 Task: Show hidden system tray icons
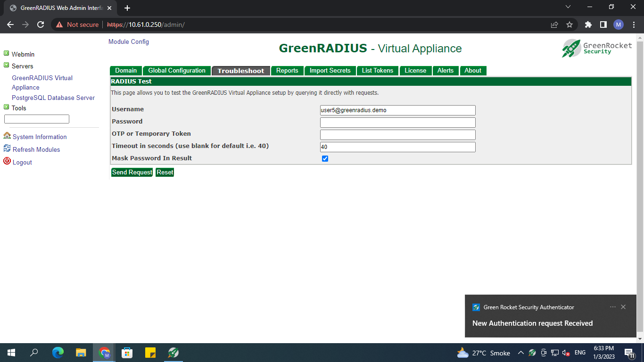coord(521,353)
